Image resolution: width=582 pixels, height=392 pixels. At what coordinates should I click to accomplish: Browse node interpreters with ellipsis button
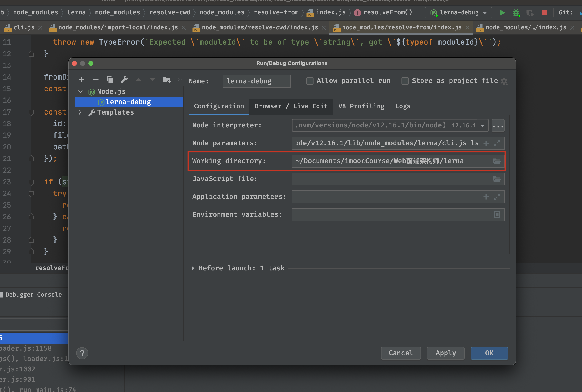pos(498,125)
